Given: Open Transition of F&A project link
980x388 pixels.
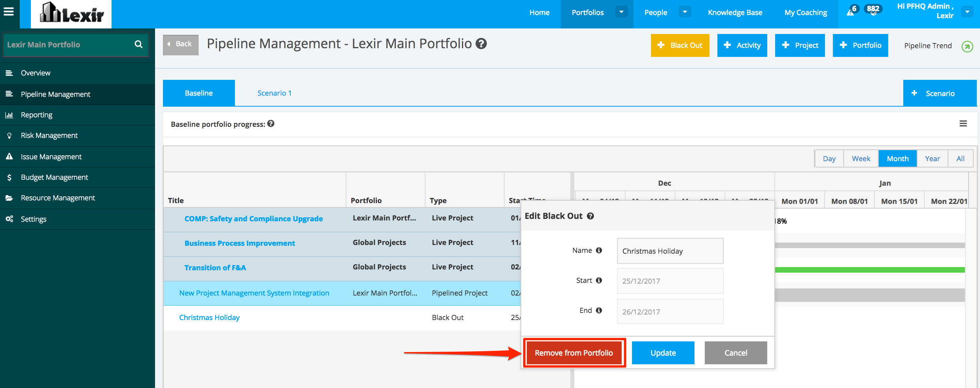Looking at the screenshot, I should tap(215, 268).
